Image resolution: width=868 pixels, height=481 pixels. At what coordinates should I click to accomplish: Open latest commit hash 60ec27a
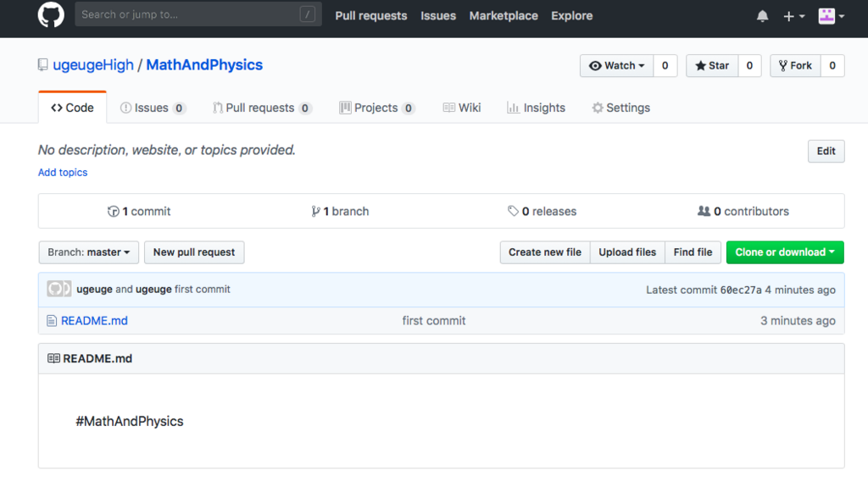tap(741, 290)
